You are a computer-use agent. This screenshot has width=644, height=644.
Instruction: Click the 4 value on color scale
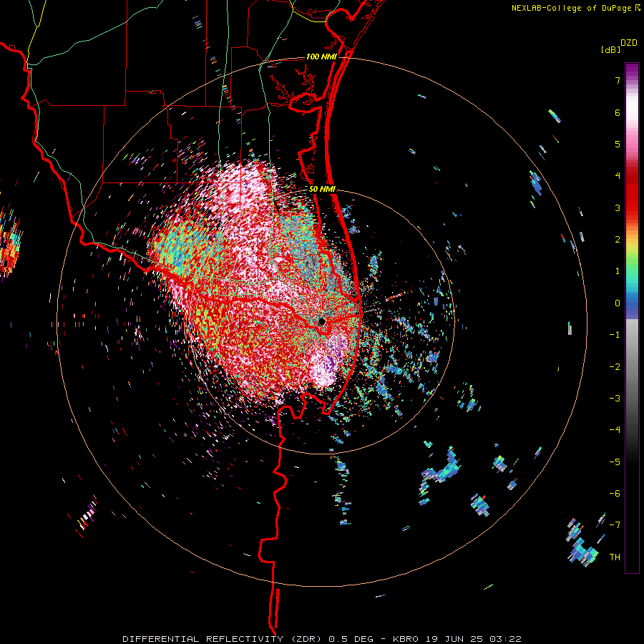618,176
